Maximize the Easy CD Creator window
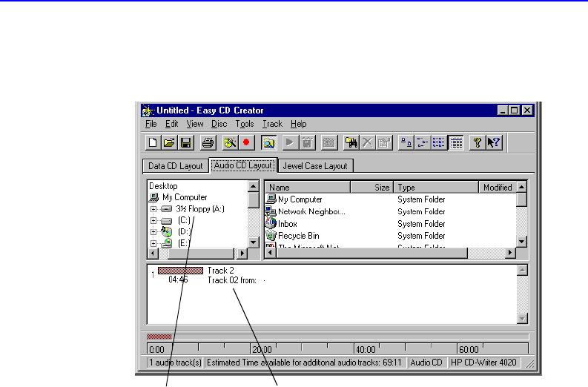The image size is (588, 387). [x=515, y=110]
